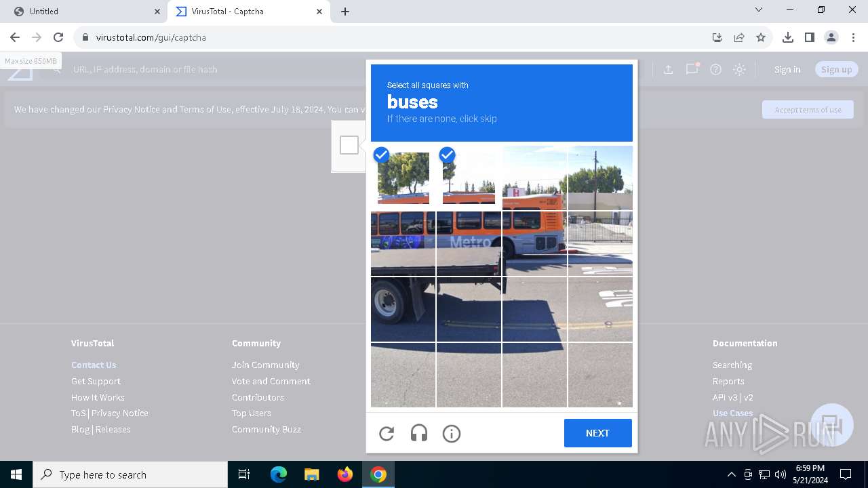Open the Windows Start menu

tap(16, 474)
